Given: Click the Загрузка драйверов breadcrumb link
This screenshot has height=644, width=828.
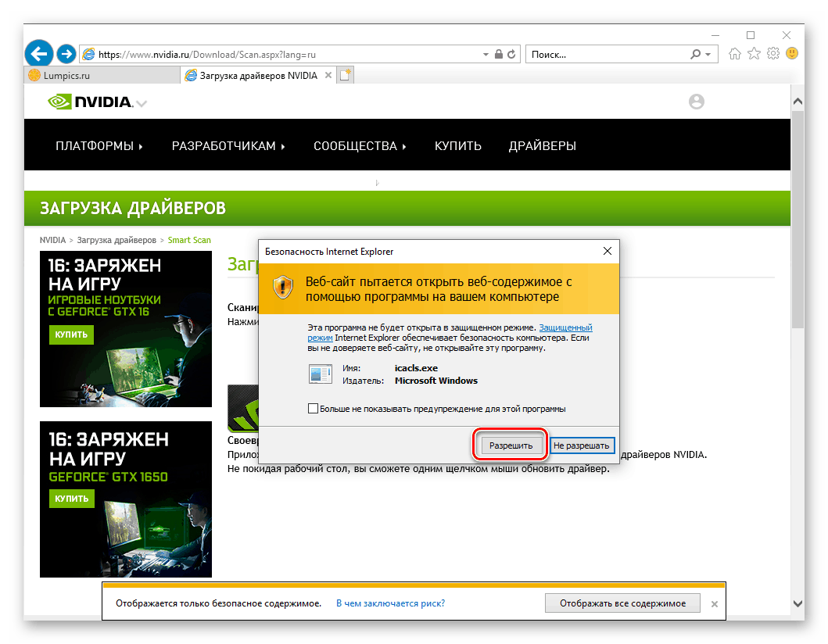Looking at the screenshot, I should click(116, 240).
